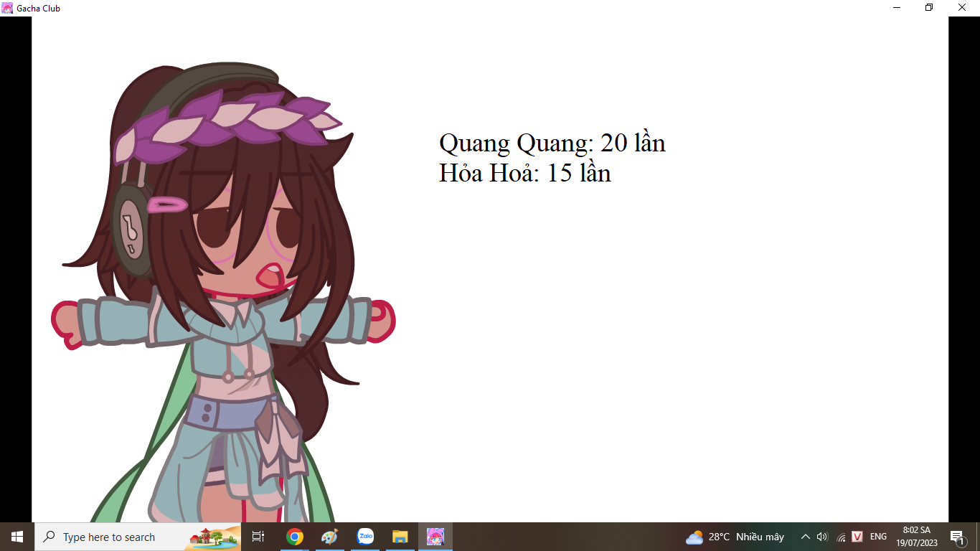Minimize the Gacha Club window

point(897,8)
